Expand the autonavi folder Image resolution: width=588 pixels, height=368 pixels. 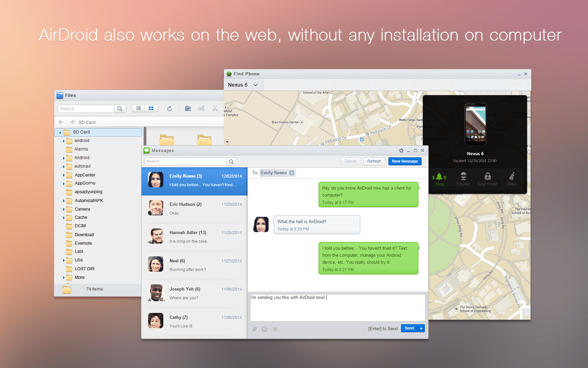pos(64,167)
